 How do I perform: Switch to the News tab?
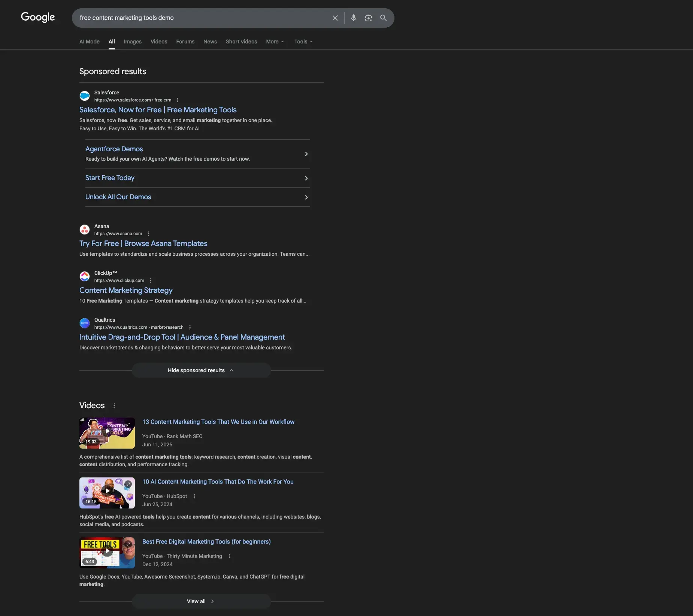[210, 42]
